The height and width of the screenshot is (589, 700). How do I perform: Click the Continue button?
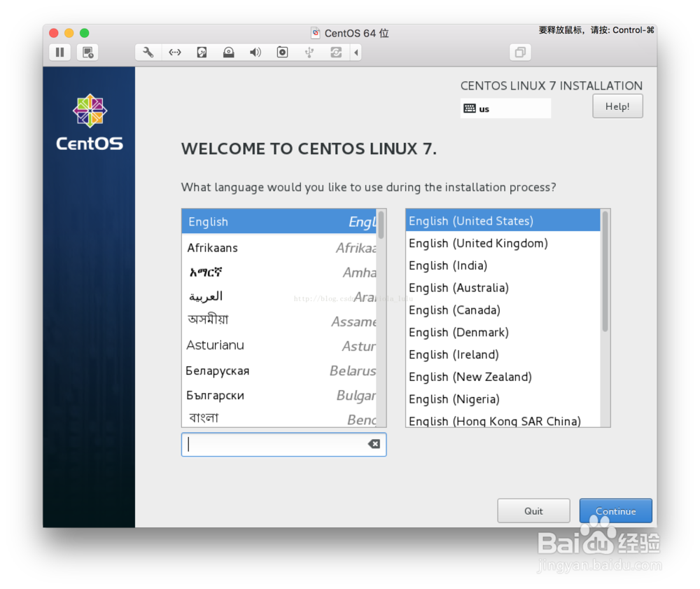(615, 511)
